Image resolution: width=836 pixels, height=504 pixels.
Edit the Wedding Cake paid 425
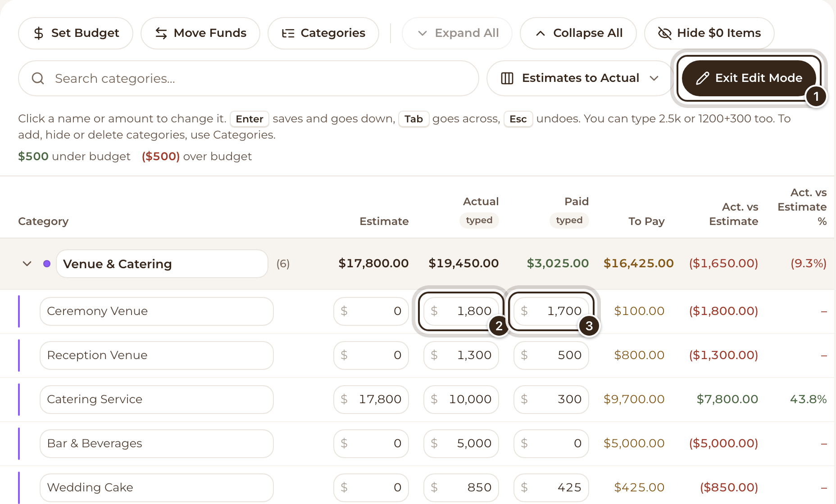[x=551, y=488]
